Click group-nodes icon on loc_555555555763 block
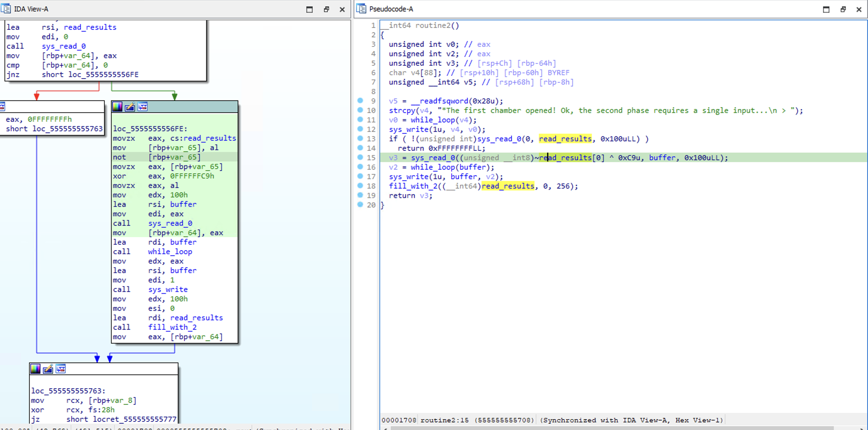This screenshot has height=430, width=868. click(61, 369)
